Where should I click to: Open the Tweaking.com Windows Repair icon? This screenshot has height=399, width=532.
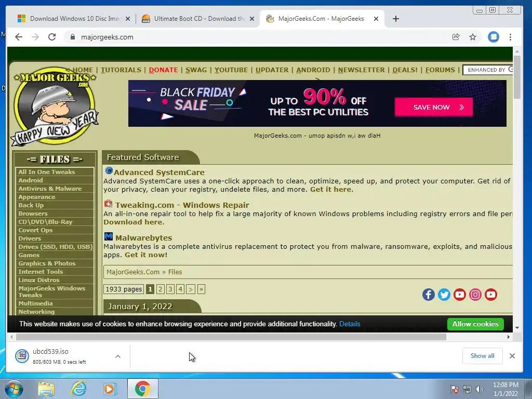point(108,204)
